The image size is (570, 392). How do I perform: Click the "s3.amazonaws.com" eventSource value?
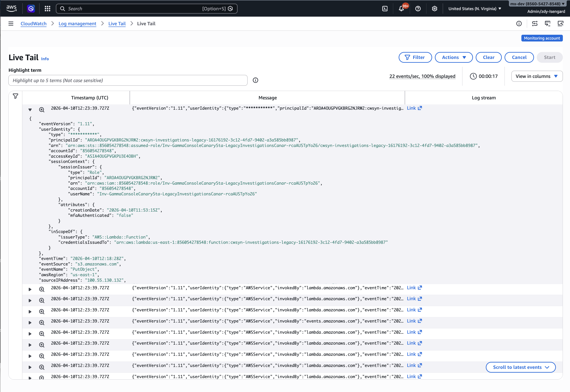click(x=97, y=264)
